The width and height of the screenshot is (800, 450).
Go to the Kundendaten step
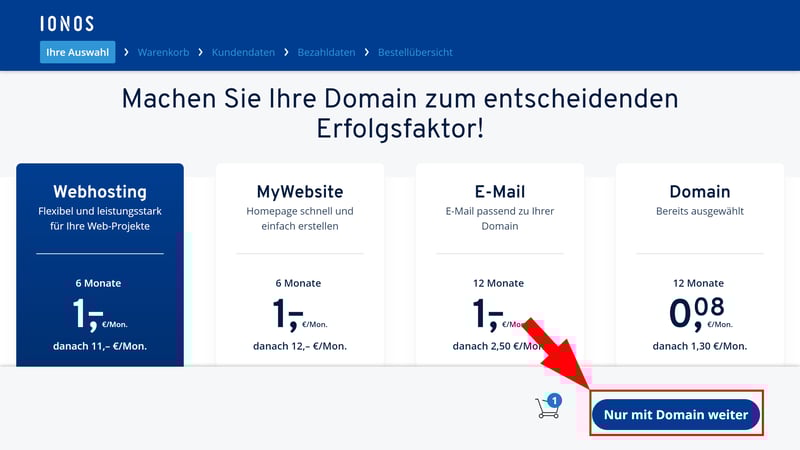pyautogui.click(x=243, y=52)
